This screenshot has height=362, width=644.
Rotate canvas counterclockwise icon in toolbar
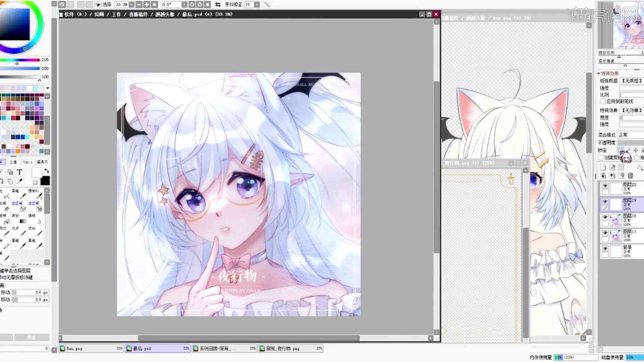(192, 5)
